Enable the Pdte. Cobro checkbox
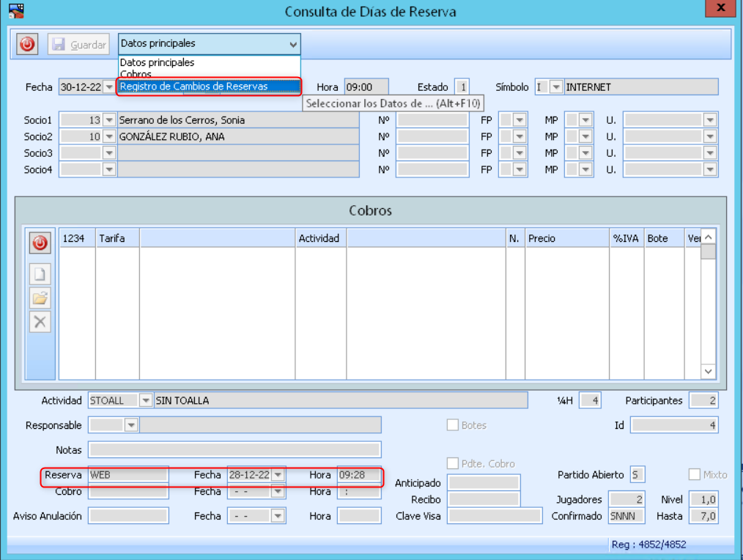The height and width of the screenshot is (560, 743). tap(453, 463)
